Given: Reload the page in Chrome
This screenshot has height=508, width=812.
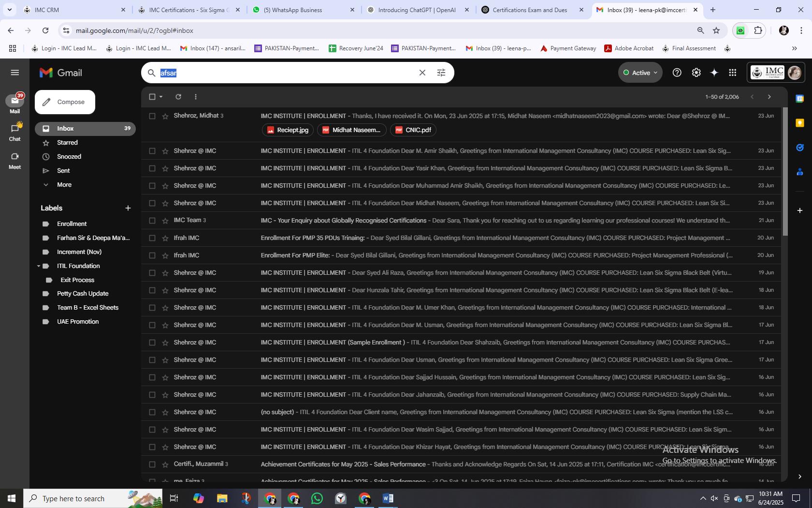Looking at the screenshot, I should coord(45,30).
